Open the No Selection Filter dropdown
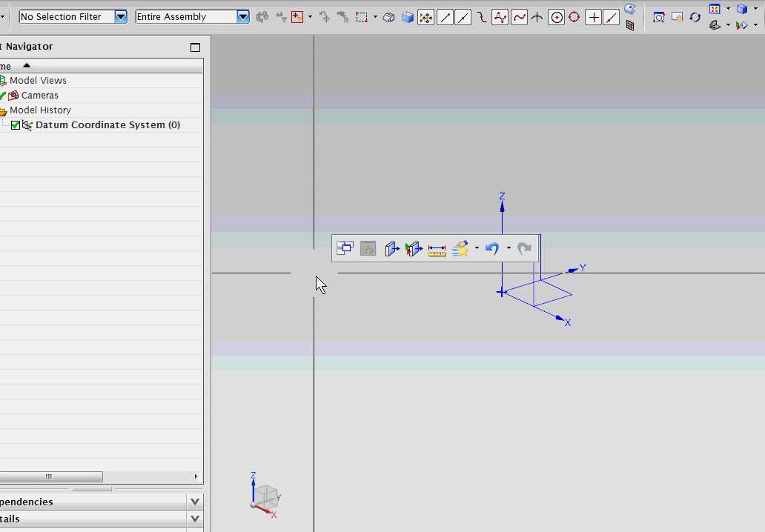Screen dimensions: 765x532 click(x=121, y=16)
